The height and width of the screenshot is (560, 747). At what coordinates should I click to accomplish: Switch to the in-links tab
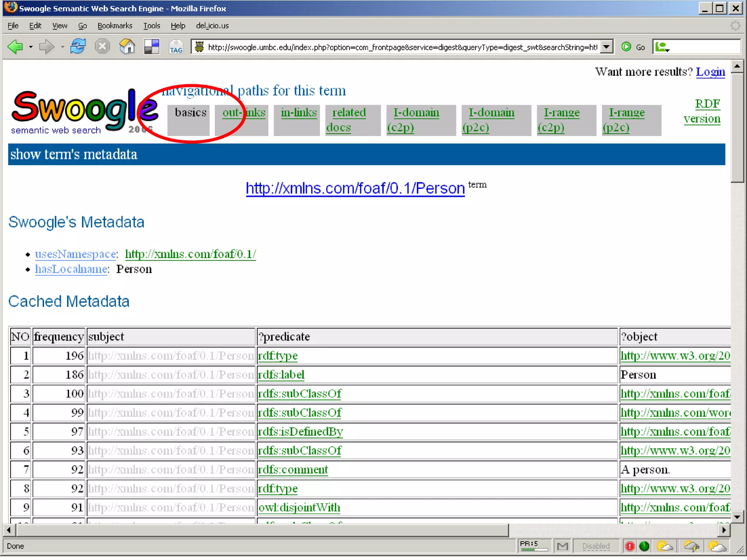[x=298, y=112]
